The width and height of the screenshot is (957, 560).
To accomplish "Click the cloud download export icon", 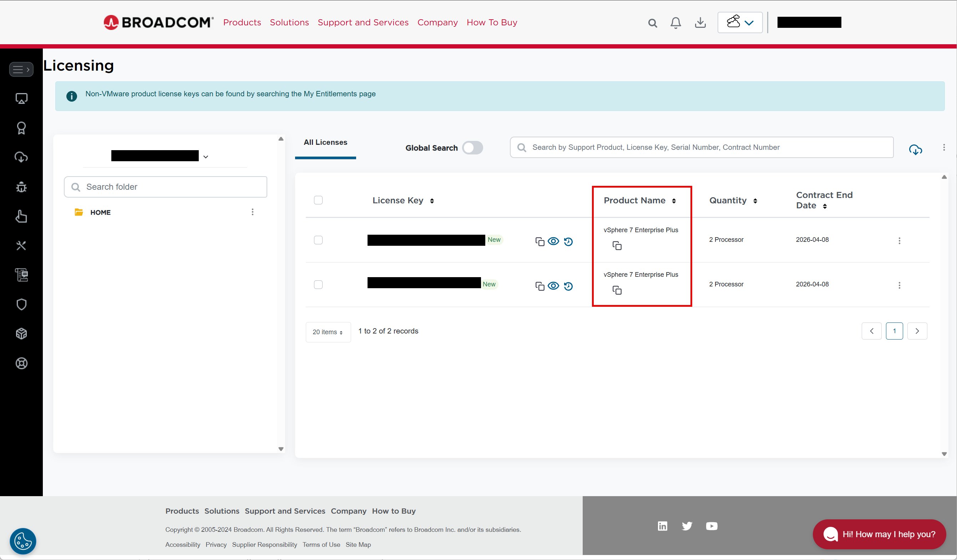I will 915,149.
